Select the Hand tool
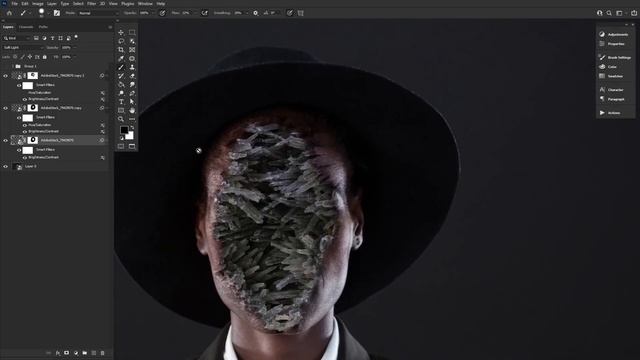The height and width of the screenshot is (360, 640). click(x=132, y=110)
